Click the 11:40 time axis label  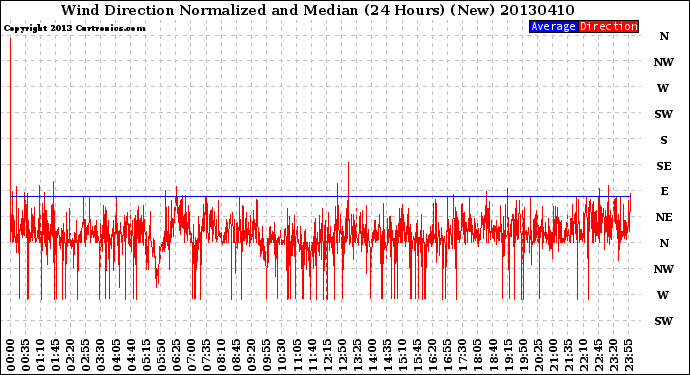tap(312, 355)
